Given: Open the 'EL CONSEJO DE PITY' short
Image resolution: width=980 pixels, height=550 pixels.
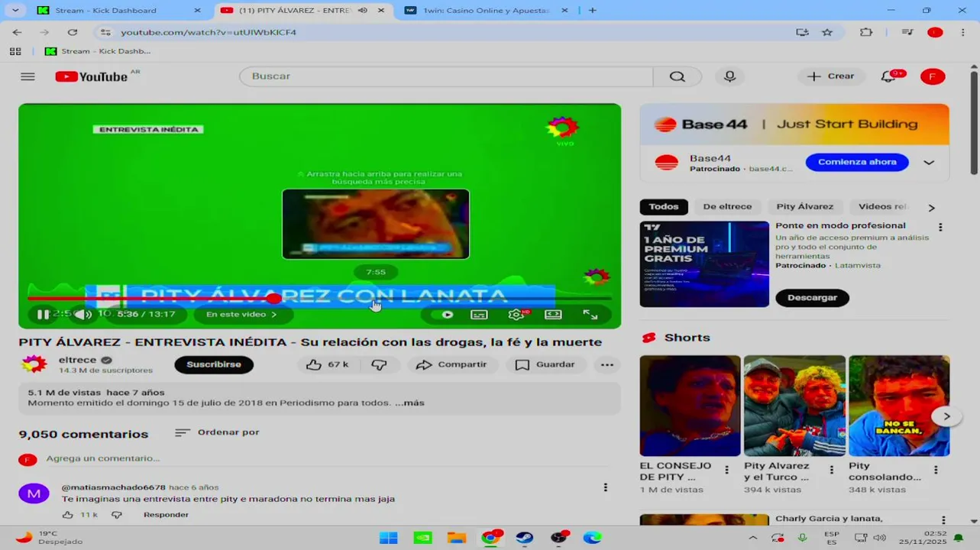Looking at the screenshot, I should coord(690,406).
